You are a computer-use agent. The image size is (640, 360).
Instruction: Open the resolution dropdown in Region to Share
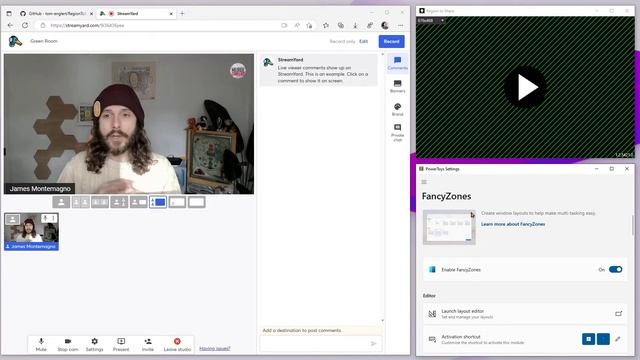(x=431, y=20)
